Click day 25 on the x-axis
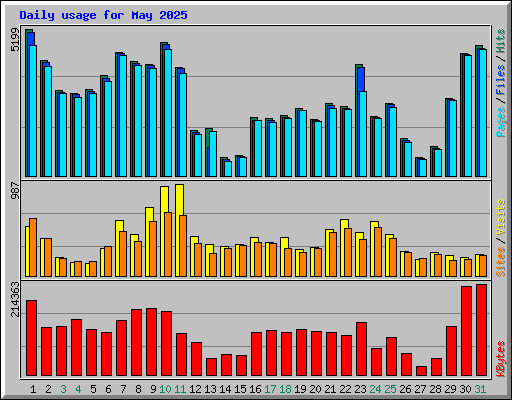The width and height of the screenshot is (512, 400). coord(390,389)
